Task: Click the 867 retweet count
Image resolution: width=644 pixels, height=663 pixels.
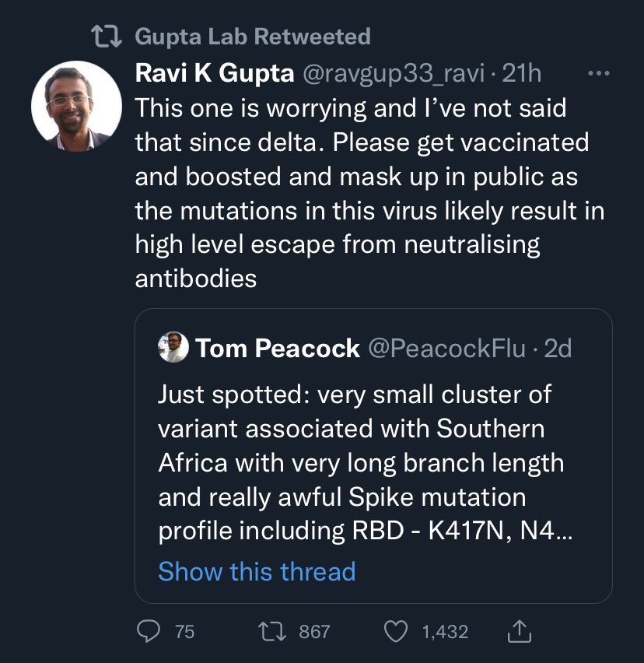Action: tap(314, 631)
